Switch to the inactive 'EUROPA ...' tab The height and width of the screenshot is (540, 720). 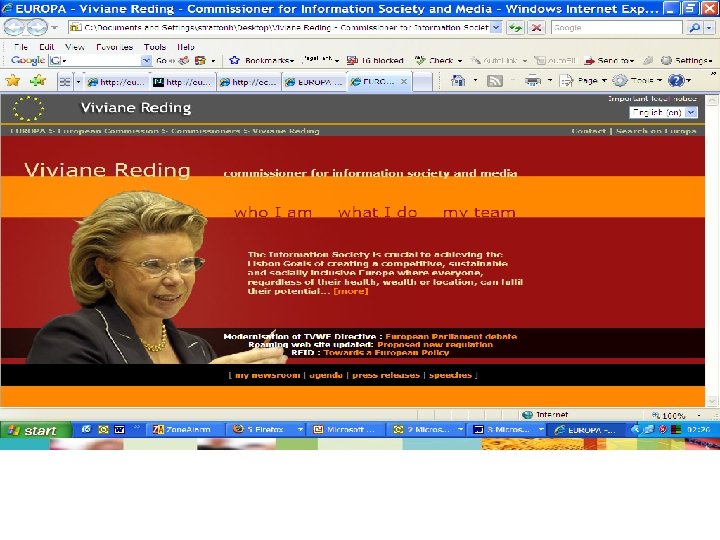coord(315,82)
